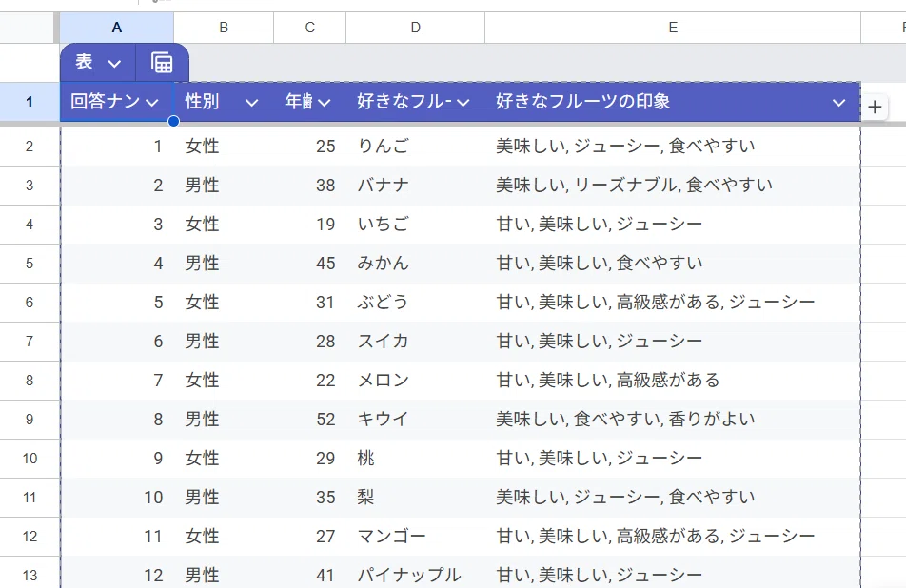Add a new column with the plus button
The height and width of the screenshot is (588, 906).
875,107
